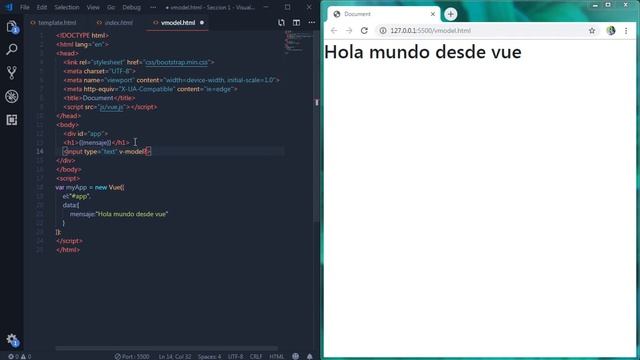This screenshot has width=640, height=360.
Task: Bookmark this page with the star icon
Action: click(592, 31)
